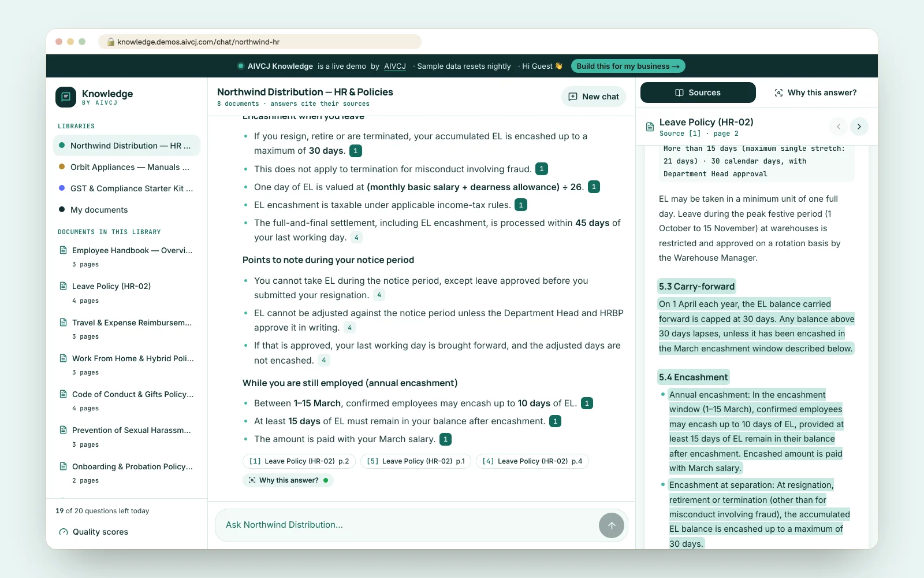924x578 pixels.
Task: Switch to the Sources tab
Action: 698,92
